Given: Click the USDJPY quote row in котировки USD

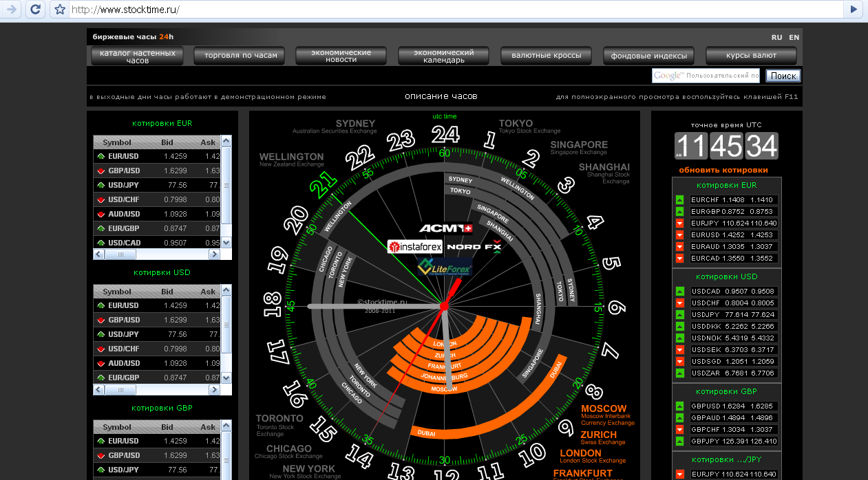Looking at the screenshot, I should coord(734,314).
